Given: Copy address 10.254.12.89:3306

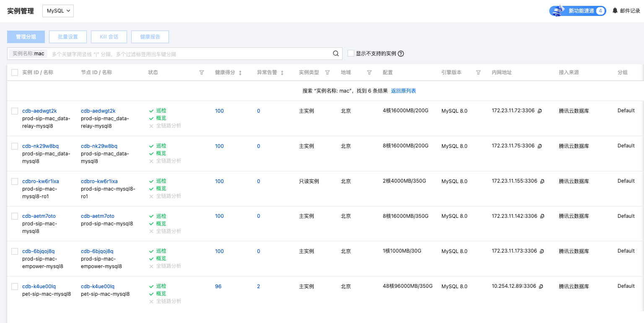Looking at the screenshot, I should click(541, 287).
